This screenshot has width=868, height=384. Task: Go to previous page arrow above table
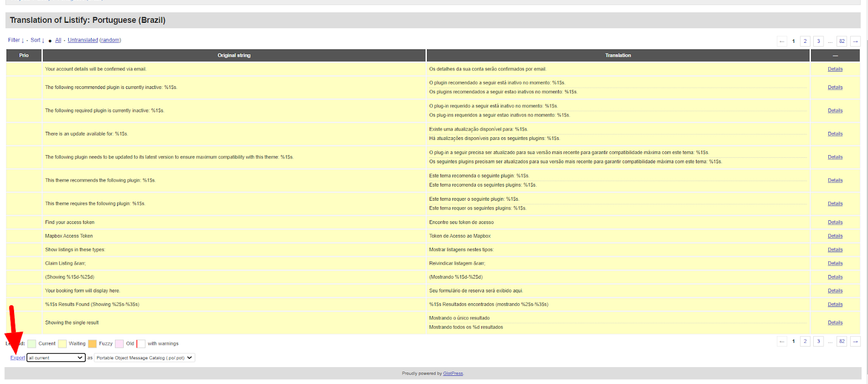(782, 41)
